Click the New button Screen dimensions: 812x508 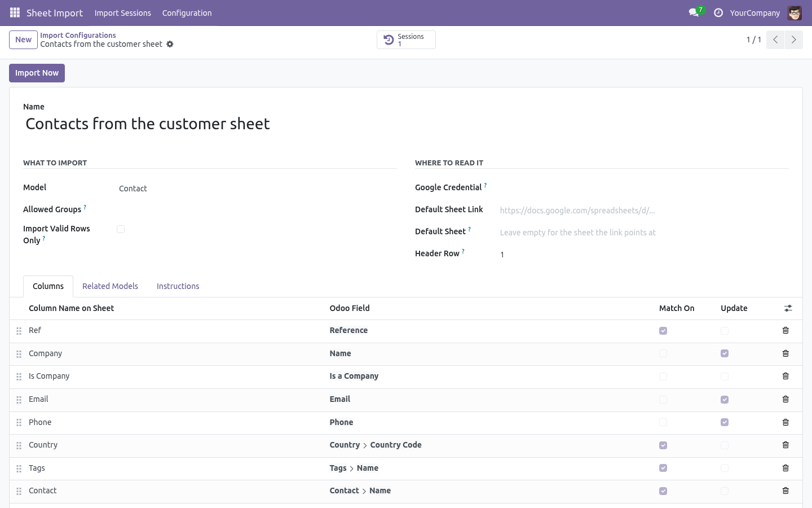(23, 40)
